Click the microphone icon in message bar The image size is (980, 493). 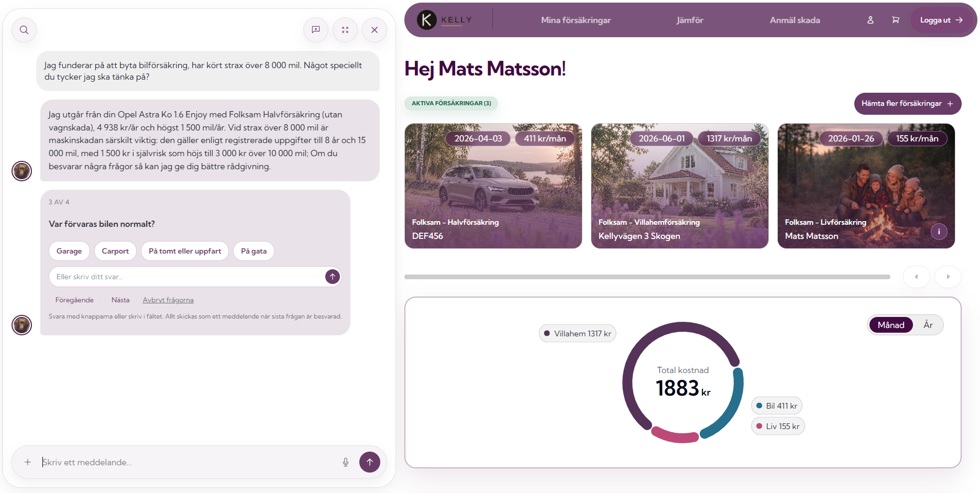(x=346, y=462)
